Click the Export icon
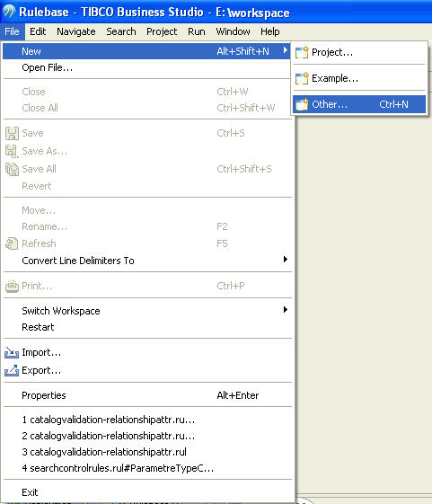This screenshot has height=504, width=432. click(x=12, y=370)
